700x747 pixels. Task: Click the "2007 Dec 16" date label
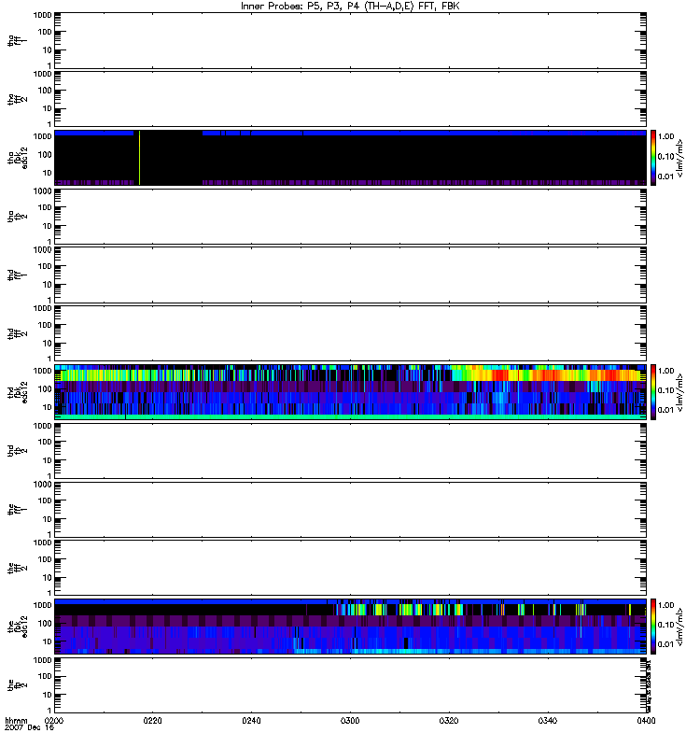(x=29, y=728)
